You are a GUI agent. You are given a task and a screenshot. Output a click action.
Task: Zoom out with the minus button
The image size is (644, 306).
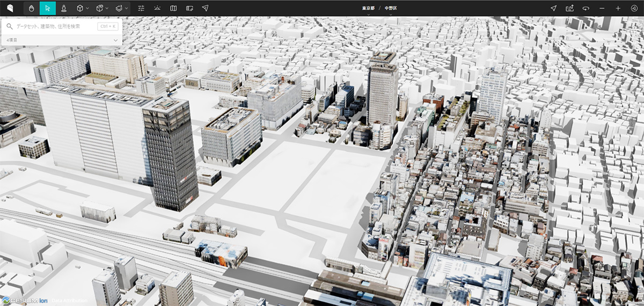pyautogui.click(x=602, y=8)
